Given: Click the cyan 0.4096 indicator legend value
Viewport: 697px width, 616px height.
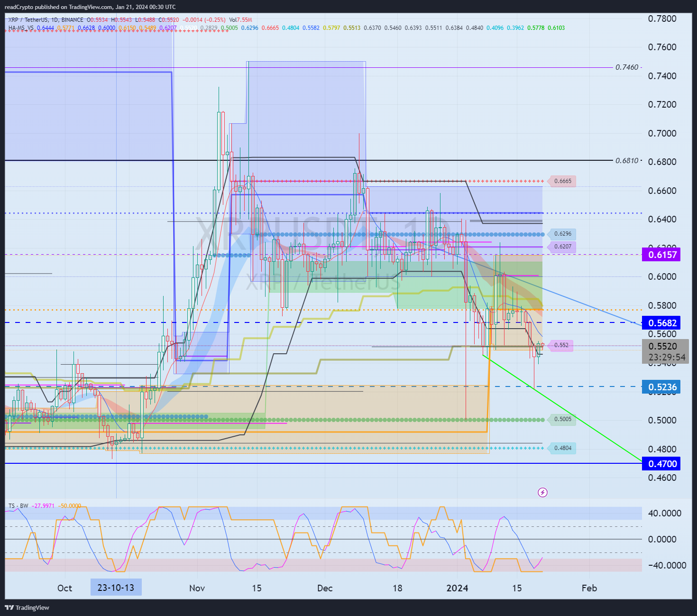Looking at the screenshot, I should (x=495, y=28).
